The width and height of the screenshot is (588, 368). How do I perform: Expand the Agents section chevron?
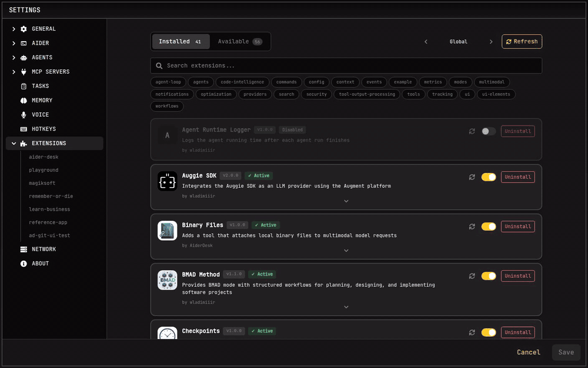pyautogui.click(x=14, y=58)
